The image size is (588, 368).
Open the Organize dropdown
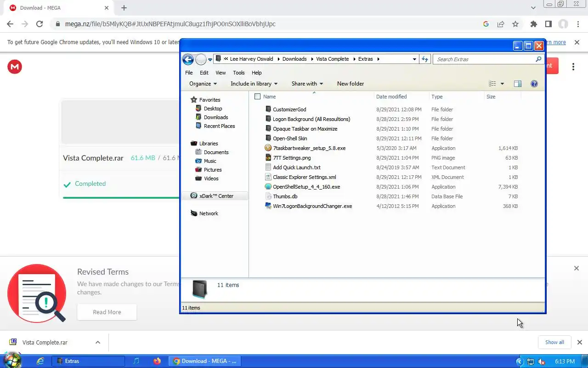point(203,84)
